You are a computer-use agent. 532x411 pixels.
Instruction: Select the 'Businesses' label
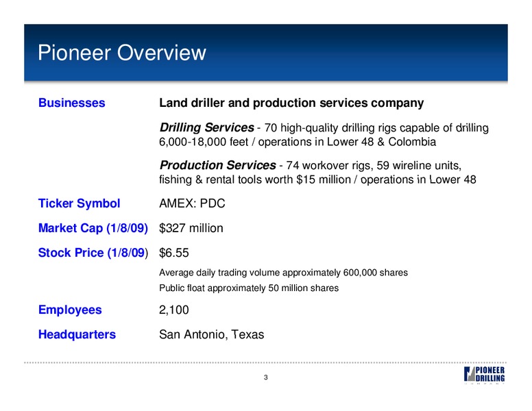[x=71, y=103]
